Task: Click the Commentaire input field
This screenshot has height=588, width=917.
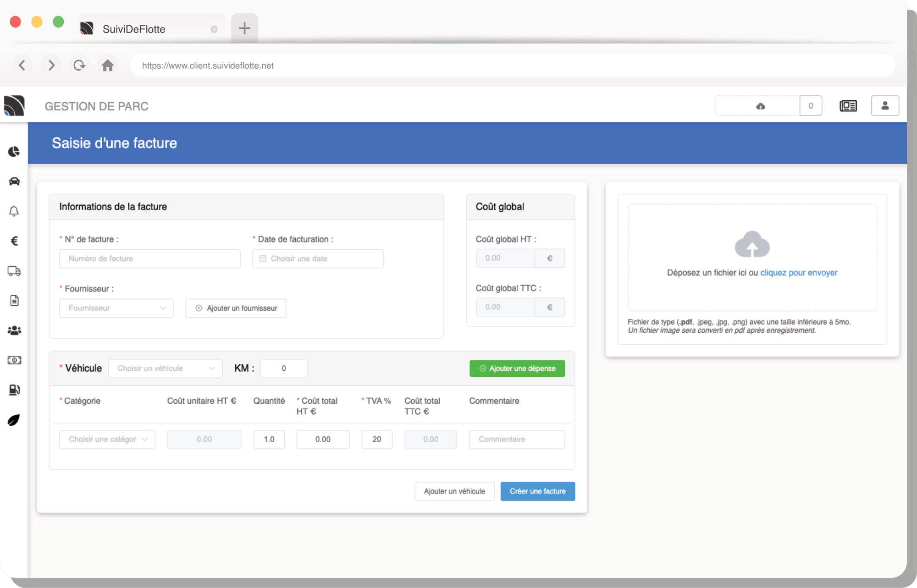Action: coord(517,439)
